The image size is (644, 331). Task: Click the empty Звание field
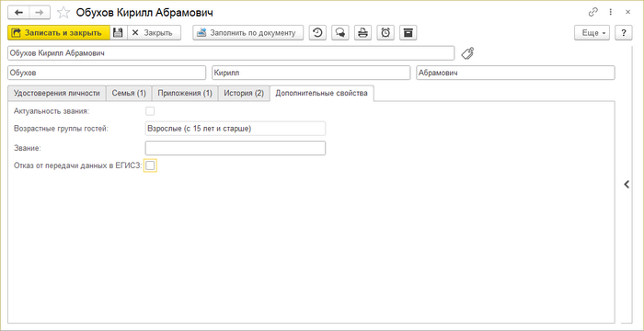point(236,148)
